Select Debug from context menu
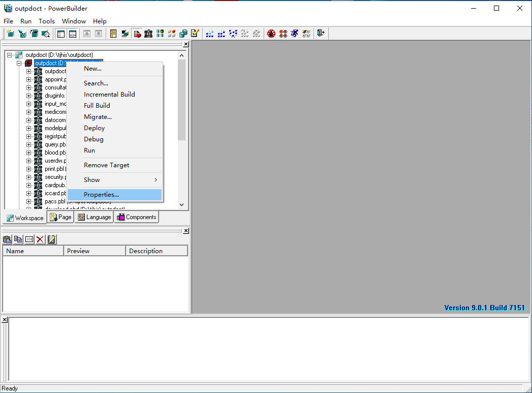The height and width of the screenshot is (393, 532). tap(115, 139)
